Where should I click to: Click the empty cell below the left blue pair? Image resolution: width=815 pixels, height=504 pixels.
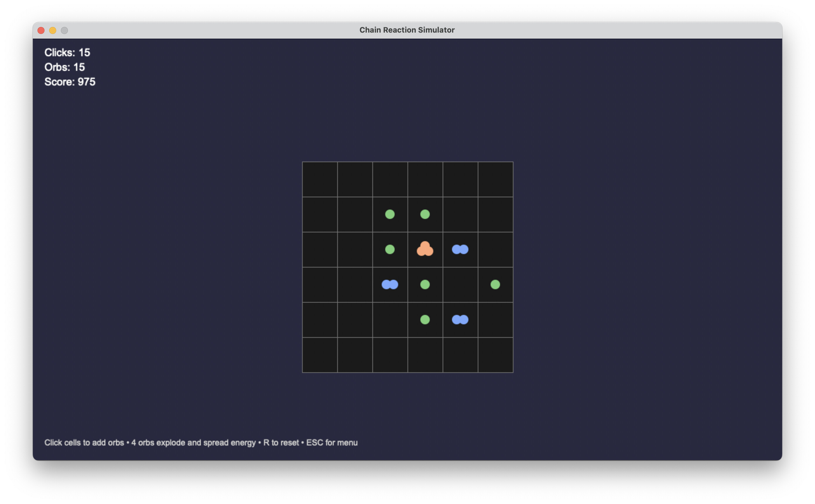pos(390,319)
